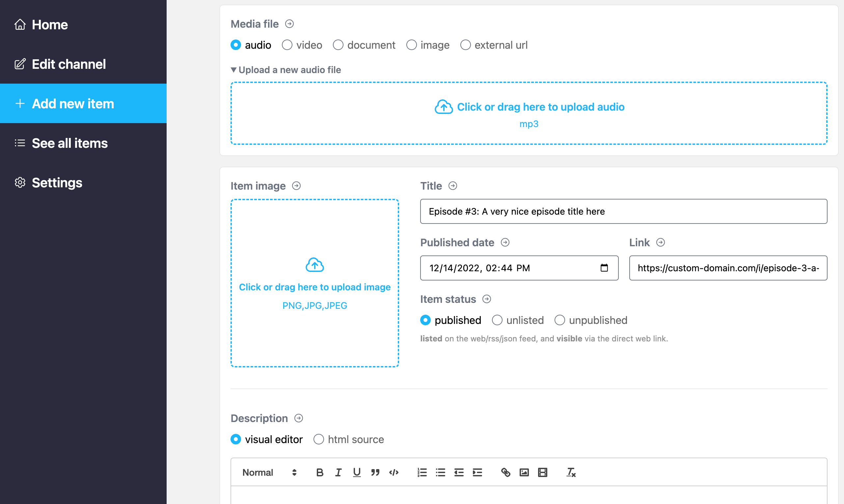Open the published date calendar picker
Screen dimensions: 844x504
click(x=604, y=268)
